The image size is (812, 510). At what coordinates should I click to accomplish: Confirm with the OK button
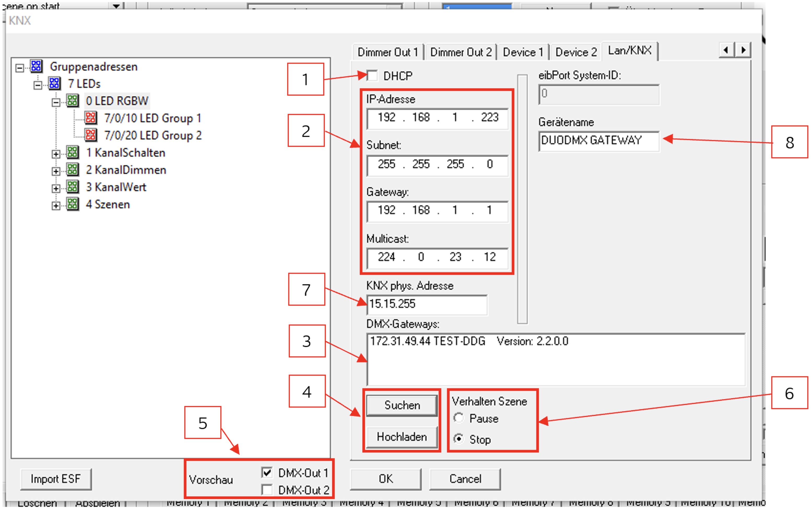click(386, 479)
